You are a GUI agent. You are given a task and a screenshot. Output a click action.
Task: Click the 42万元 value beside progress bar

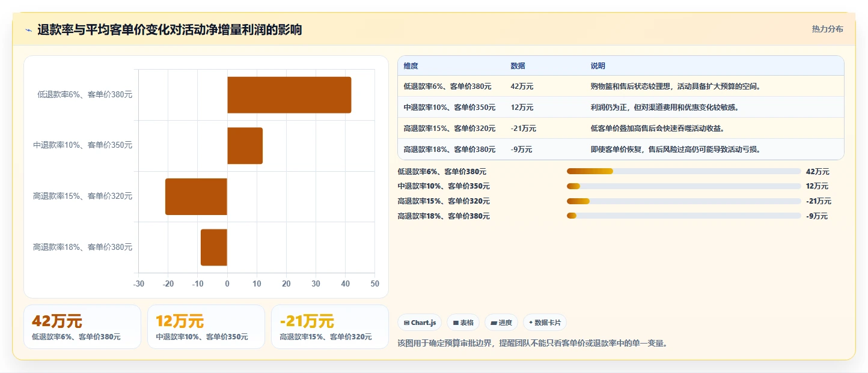coord(818,171)
